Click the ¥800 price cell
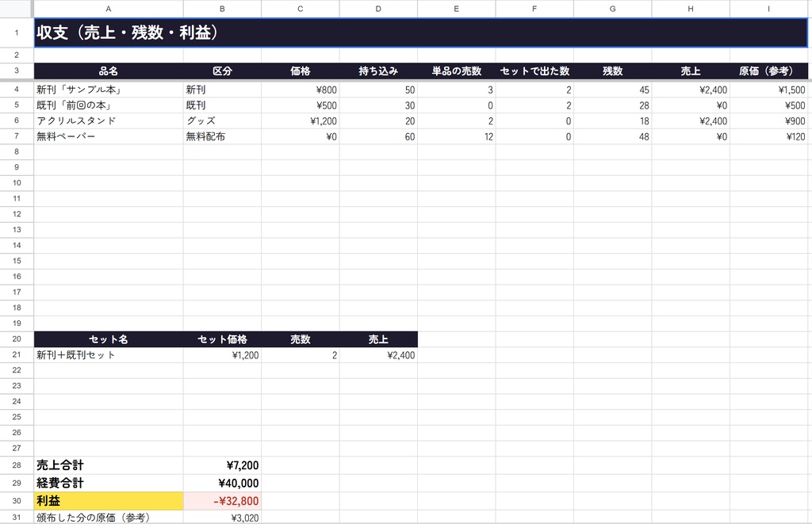The height and width of the screenshot is (524, 812). click(301, 90)
